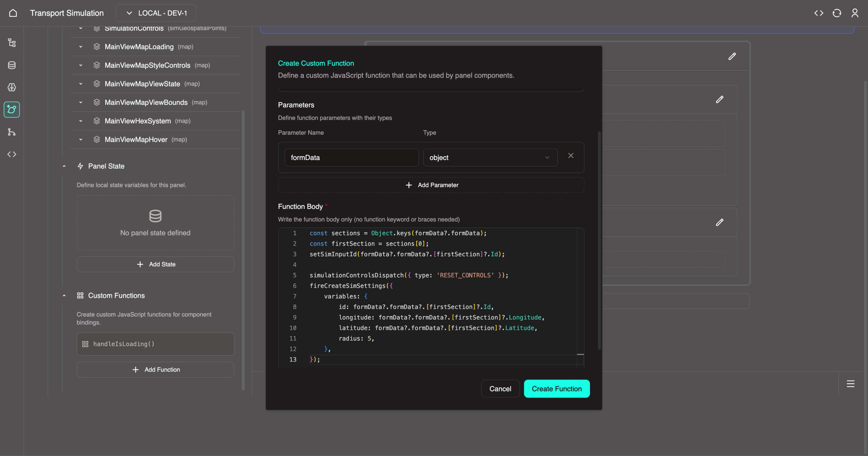The width and height of the screenshot is (868, 456).
Task: Expand the MainViewMapLoading row chevron
Action: pyautogui.click(x=81, y=46)
